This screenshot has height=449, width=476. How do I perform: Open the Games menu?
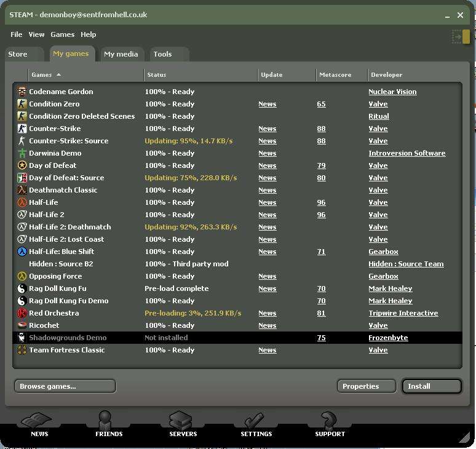pyautogui.click(x=62, y=34)
